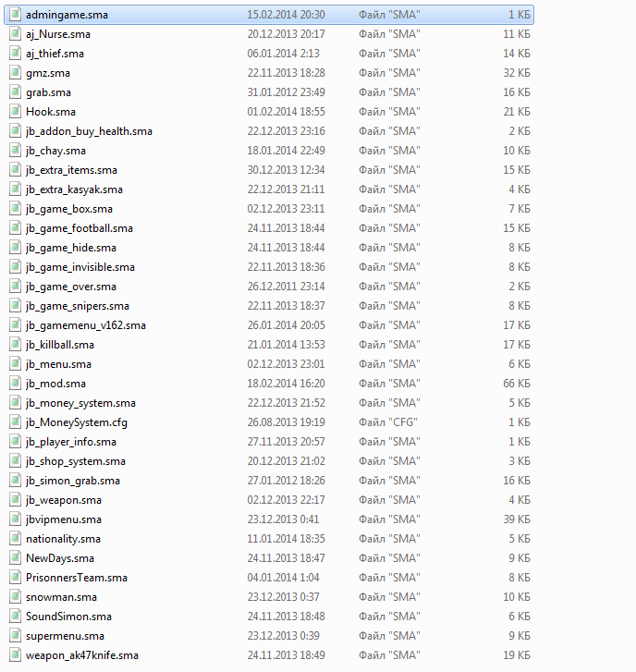Click the file name admingame.sma
Screen dimensions: 636x672
(67, 15)
